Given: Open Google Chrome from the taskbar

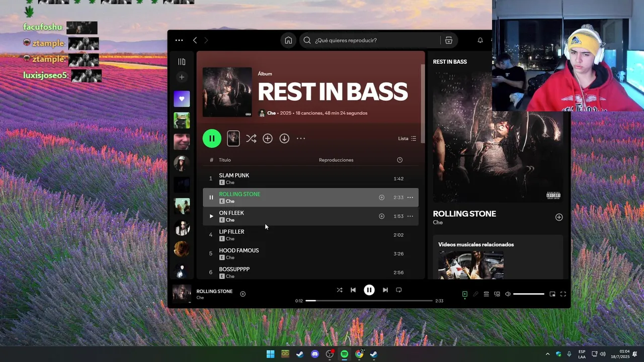Looking at the screenshot, I should pos(359,354).
